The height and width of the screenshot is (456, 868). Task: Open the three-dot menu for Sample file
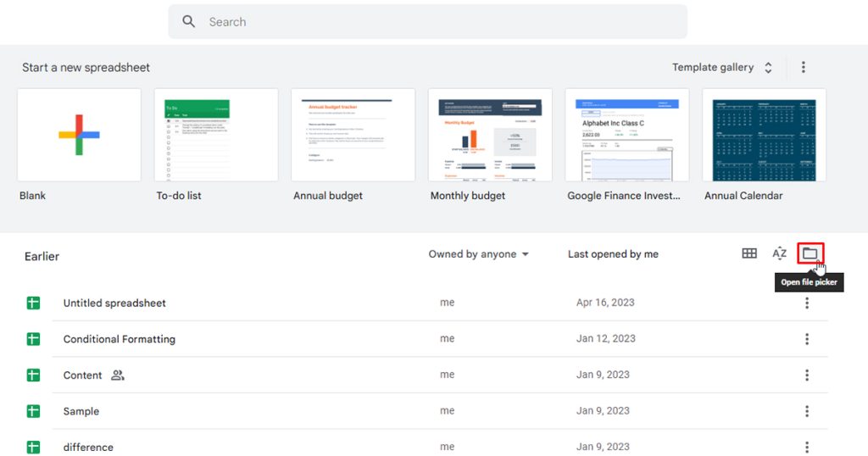point(806,411)
